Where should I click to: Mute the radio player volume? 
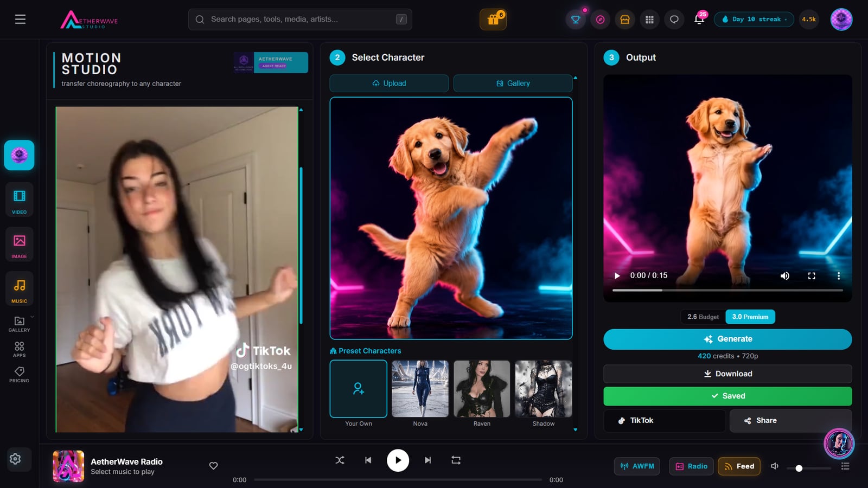coord(775,466)
